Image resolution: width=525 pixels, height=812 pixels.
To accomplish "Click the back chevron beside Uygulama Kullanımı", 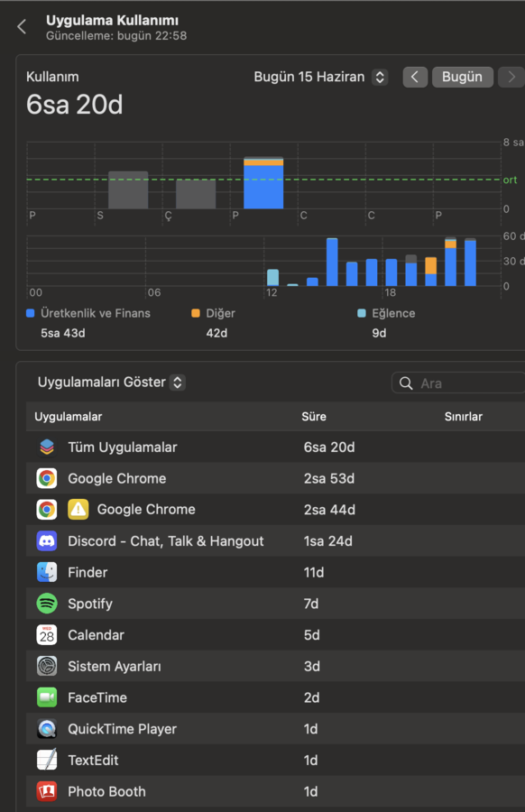I will [22, 27].
